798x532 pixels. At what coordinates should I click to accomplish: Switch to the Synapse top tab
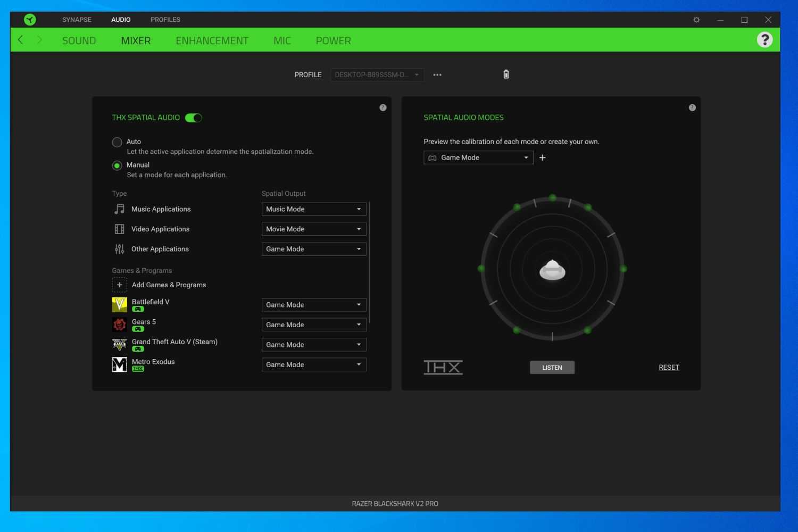77,20
